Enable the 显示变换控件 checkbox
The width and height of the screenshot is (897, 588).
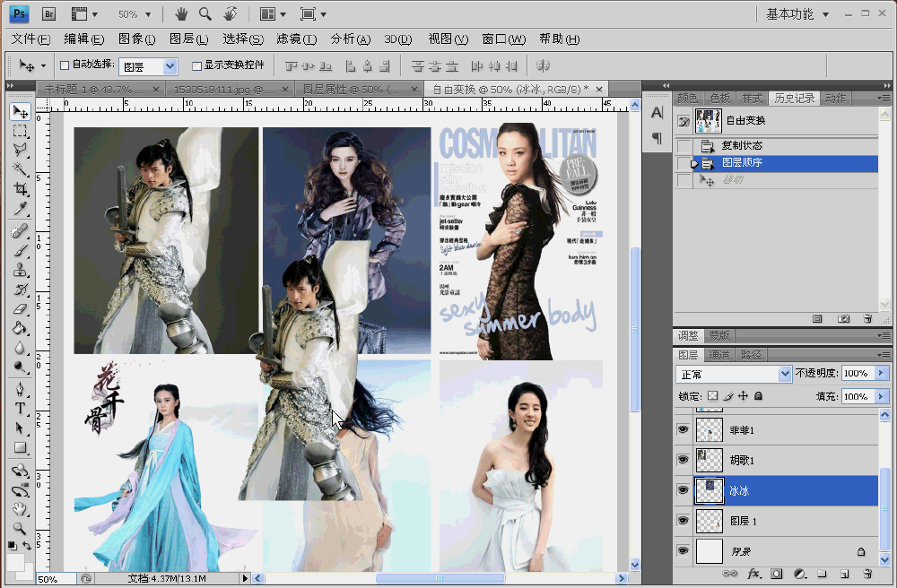click(x=196, y=65)
